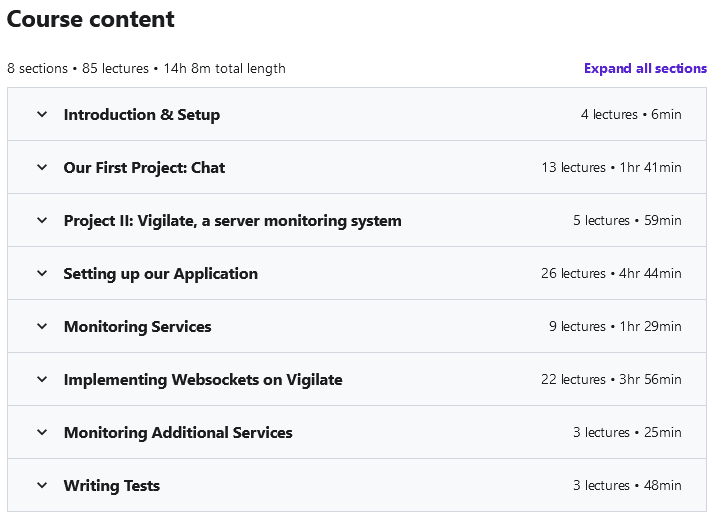Expand Implementing Websockets on Vigilate title

tap(203, 380)
